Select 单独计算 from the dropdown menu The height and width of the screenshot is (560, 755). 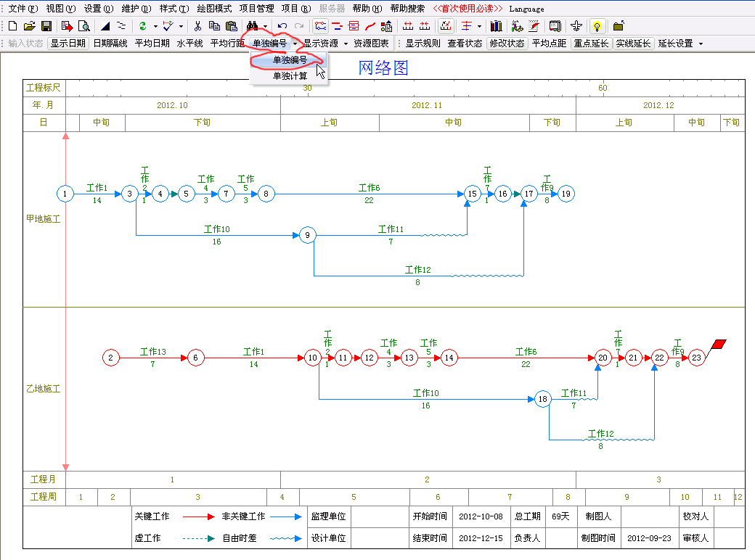(x=290, y=76)
